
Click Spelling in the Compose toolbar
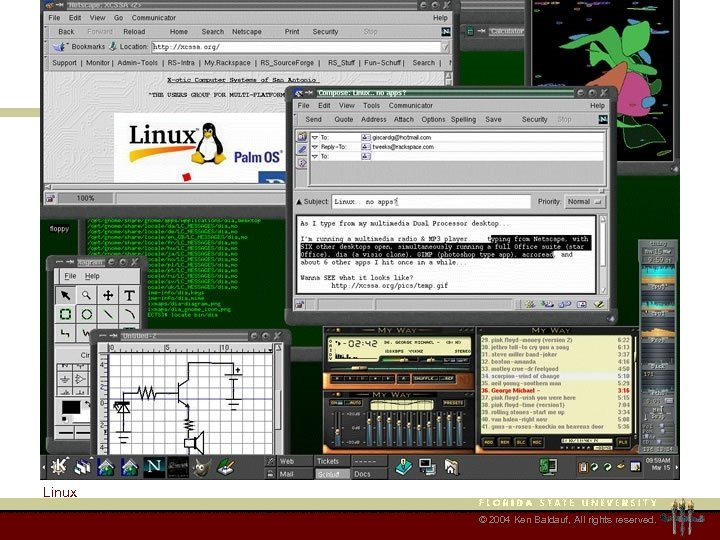(x=463, y=119)
